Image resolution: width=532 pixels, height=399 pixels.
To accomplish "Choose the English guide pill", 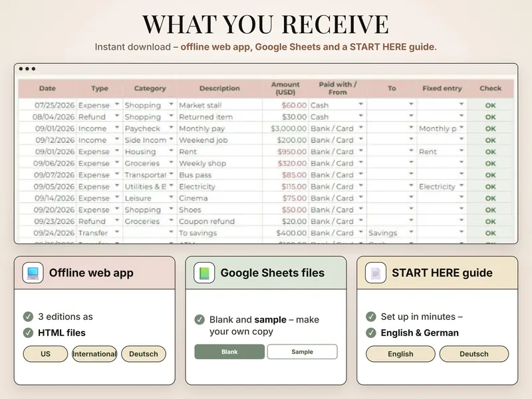I will (400, 354).
